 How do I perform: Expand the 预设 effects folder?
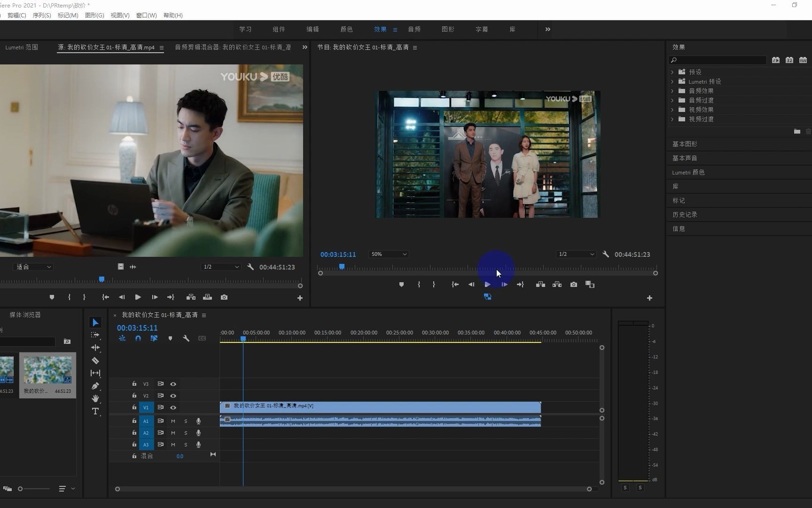point(672,72)
